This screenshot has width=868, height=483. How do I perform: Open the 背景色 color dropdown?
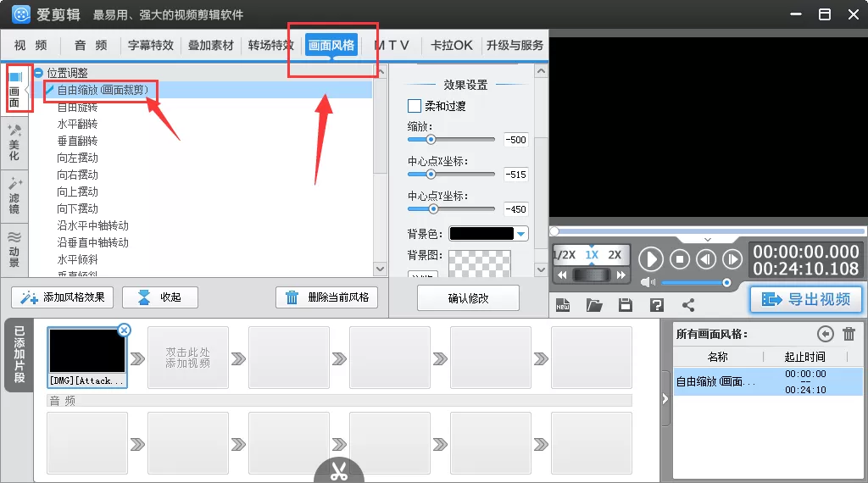(521, 234)
